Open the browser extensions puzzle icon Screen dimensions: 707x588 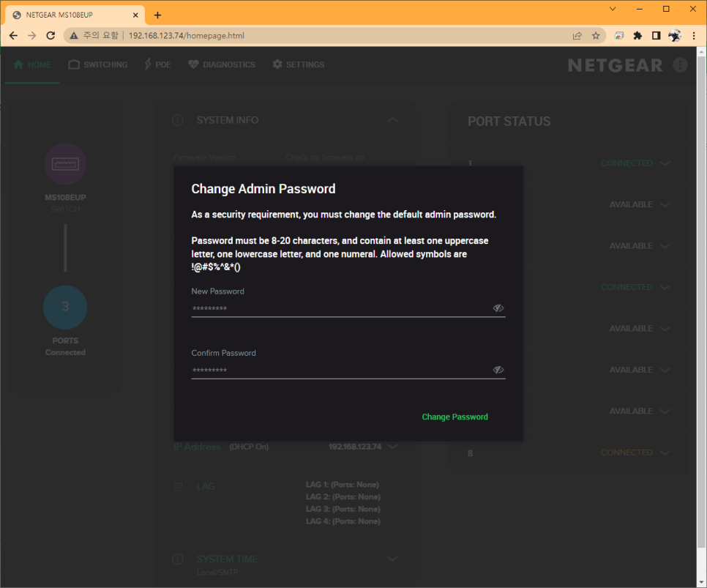pos(637,36)
